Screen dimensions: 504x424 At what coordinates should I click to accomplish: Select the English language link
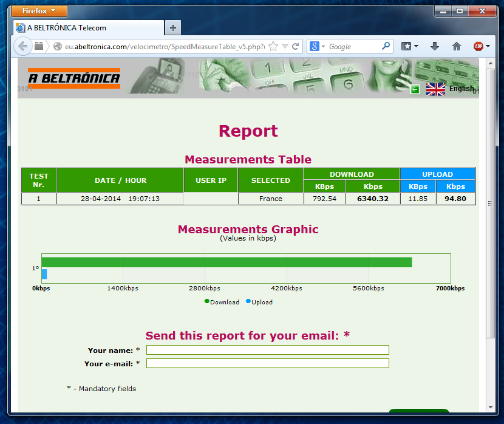(461, 89)
